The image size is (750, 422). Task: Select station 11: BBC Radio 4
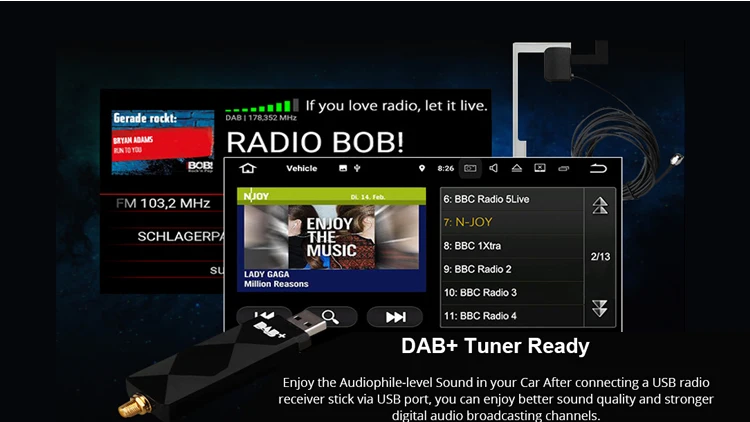tap(512, 316)
